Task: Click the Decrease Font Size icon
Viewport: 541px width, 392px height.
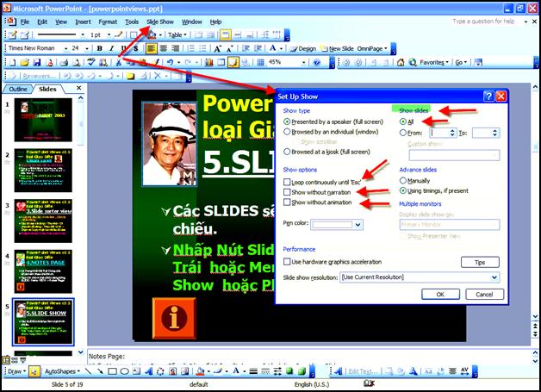Action: click(229, 48)
